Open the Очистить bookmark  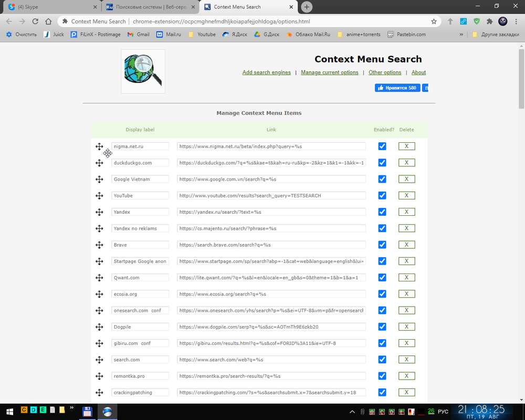[22, 35]
